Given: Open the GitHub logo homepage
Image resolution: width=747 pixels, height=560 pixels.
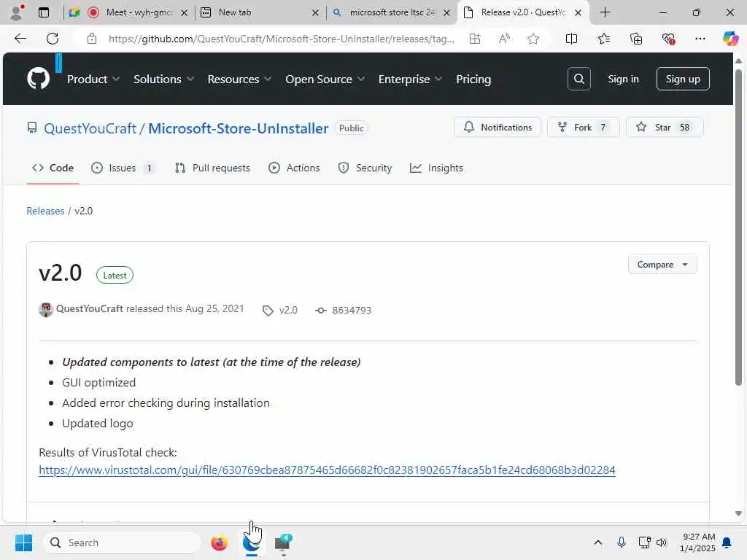Looking at the screenshot, I should [x=38, y=79].
